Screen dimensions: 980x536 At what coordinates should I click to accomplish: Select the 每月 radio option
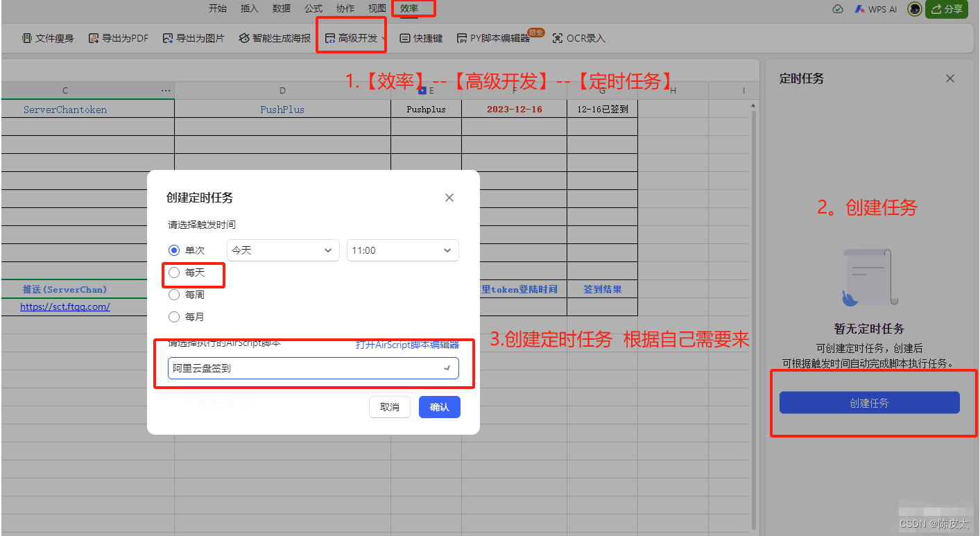pyautogui.click(x=174, y=317)
